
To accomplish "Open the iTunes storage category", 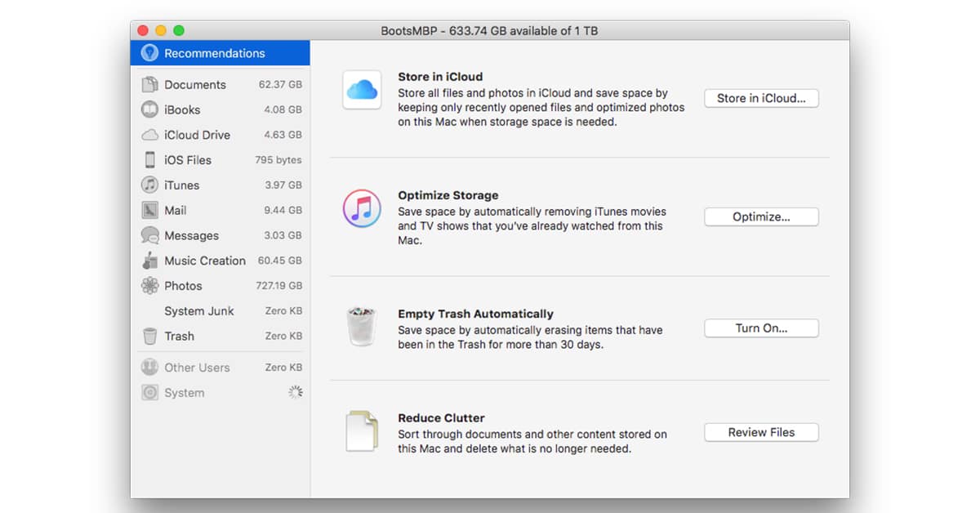I will click(x=181, y=185).
